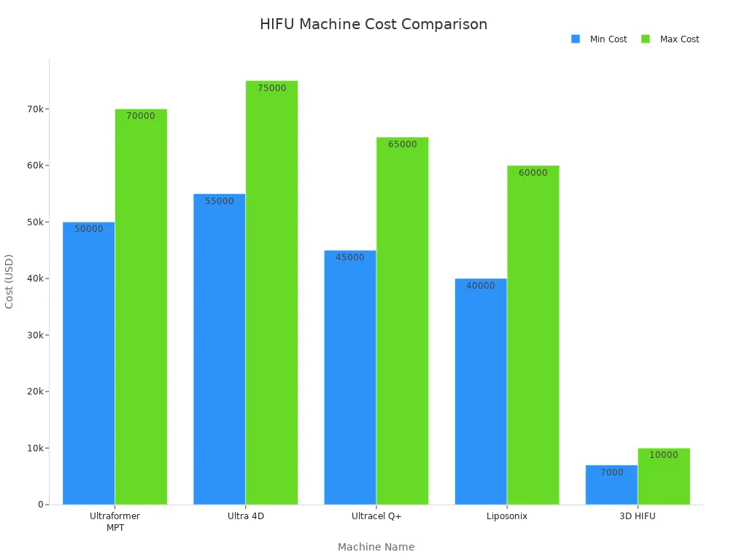Viewport: 747px width, 560px height.
Task: Click the blue 7000 bar for 3D HIFU
Action: point(612,483)
